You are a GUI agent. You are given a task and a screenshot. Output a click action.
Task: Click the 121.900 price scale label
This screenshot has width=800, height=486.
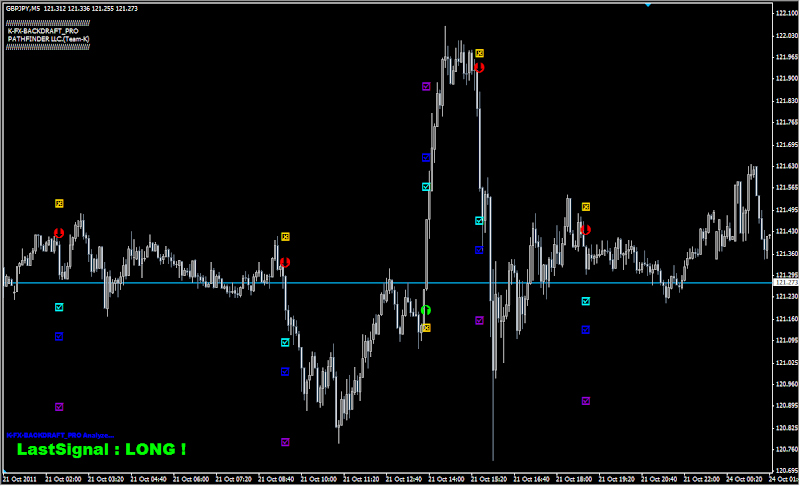click(787, 78)
